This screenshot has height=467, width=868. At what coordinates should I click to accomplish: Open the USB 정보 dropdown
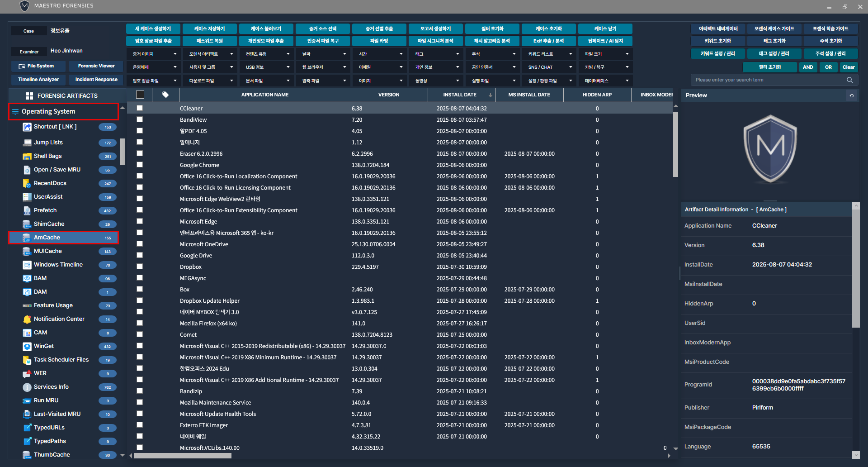point(267,67)
